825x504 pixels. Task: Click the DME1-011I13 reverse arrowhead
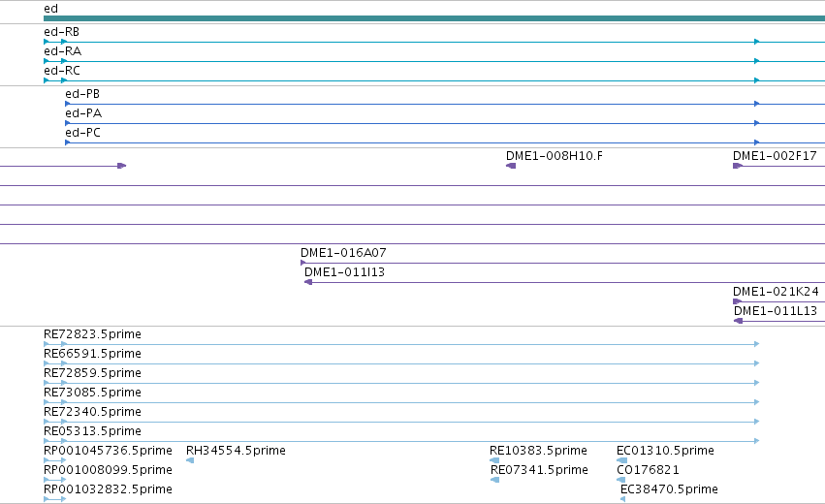point(308,282)
